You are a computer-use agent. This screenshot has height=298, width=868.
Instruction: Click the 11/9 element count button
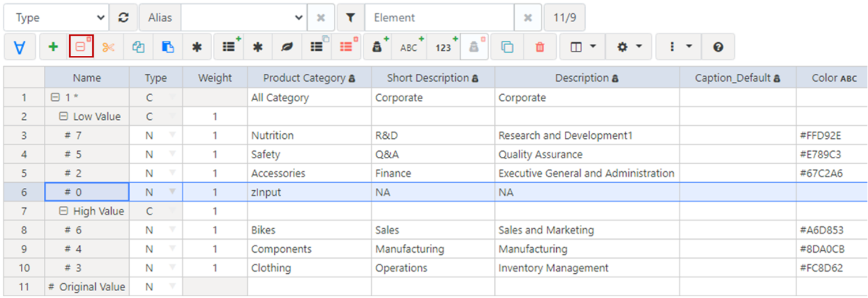pos(565,18)
